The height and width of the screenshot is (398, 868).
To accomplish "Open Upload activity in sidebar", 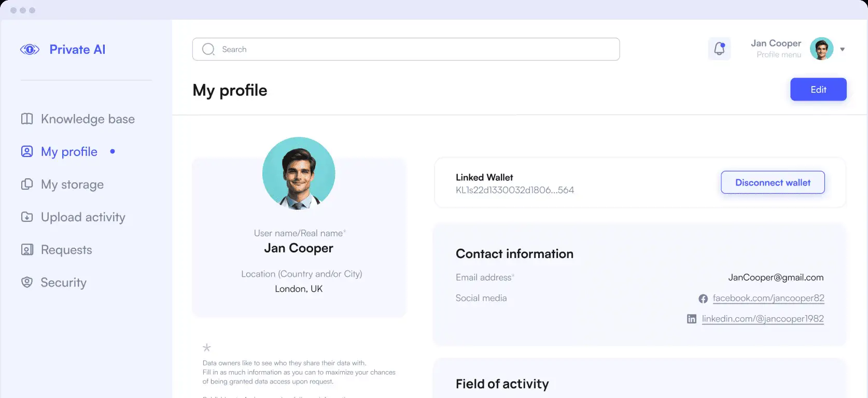I will pyautogui.click(x=83, y=217).
